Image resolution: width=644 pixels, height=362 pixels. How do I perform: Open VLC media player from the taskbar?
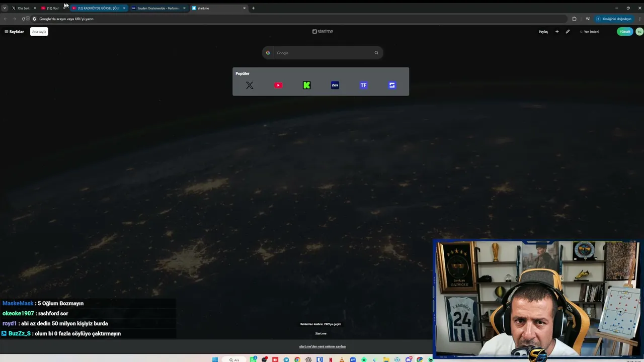pos(342,359)
